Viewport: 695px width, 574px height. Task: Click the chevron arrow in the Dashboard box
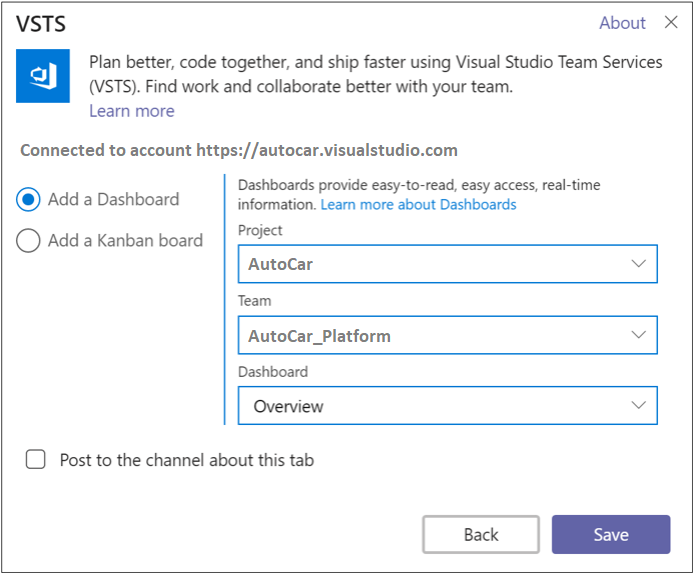coord(639,405)
